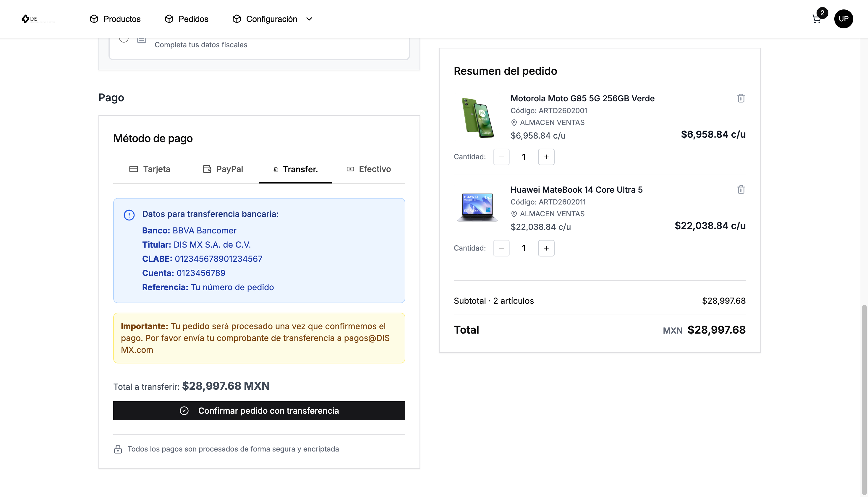Decrease Huawei MateBook 14 quantity
The image size is (868, 497).
tap(501, 248)
